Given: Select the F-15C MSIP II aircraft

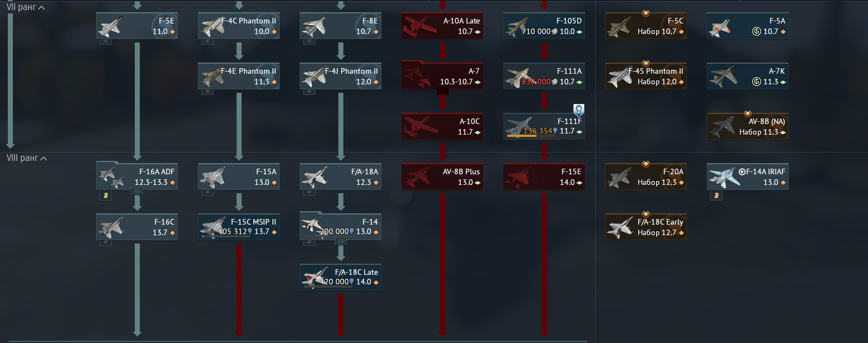Looking at the screenshot, I should [239, 227].
